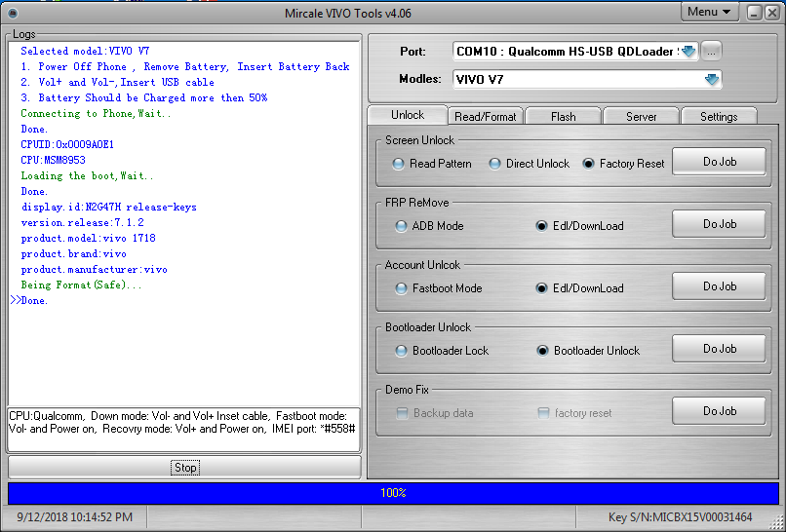The image size is (786, 532).
Task: Click log line 'CPU:MSM8953'
Action: click(x=53, y=160)
